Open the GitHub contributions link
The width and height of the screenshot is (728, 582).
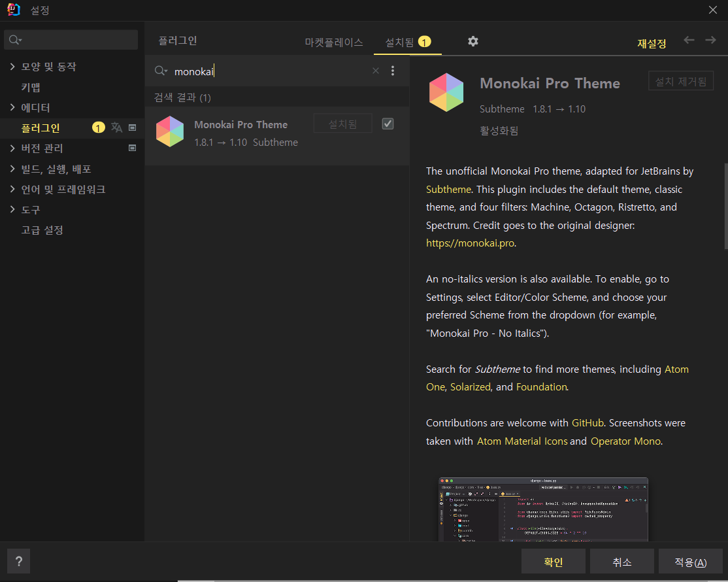pos(587,422)
